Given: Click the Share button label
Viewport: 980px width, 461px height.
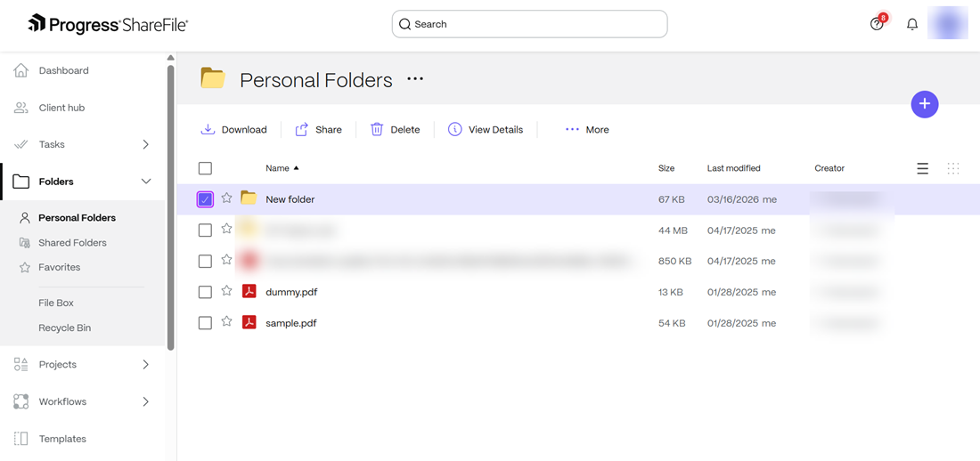Looking at the screenshot, I should tap(329, 130).
